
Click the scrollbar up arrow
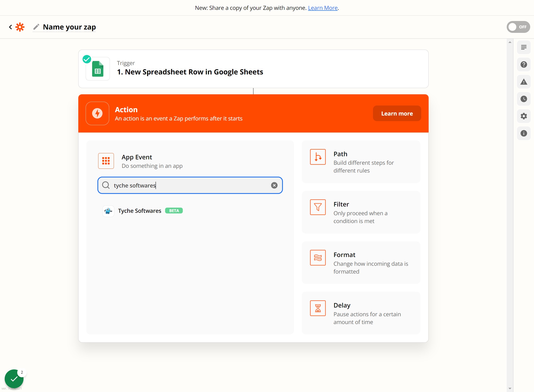[x=510, y=42]
